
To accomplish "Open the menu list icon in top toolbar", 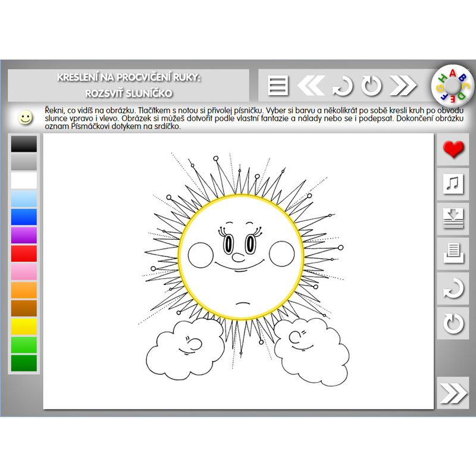I will 278,86.
